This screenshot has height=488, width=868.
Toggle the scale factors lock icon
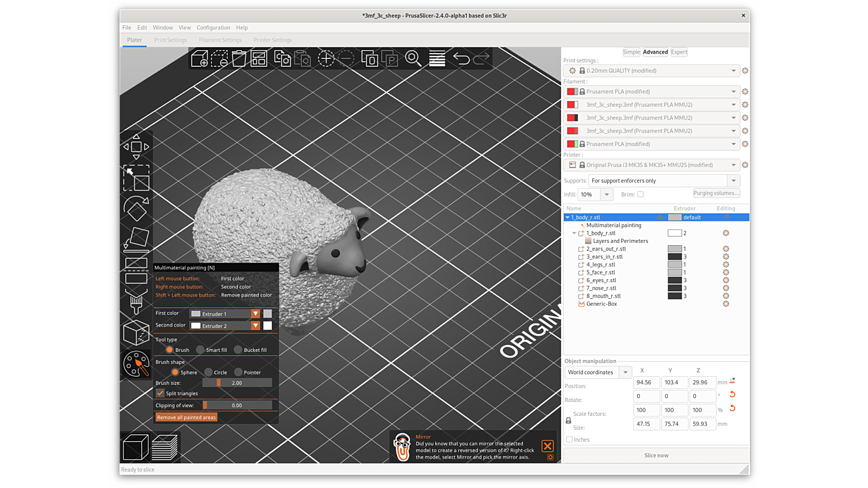pyautogui.click(x=568, y=421)
